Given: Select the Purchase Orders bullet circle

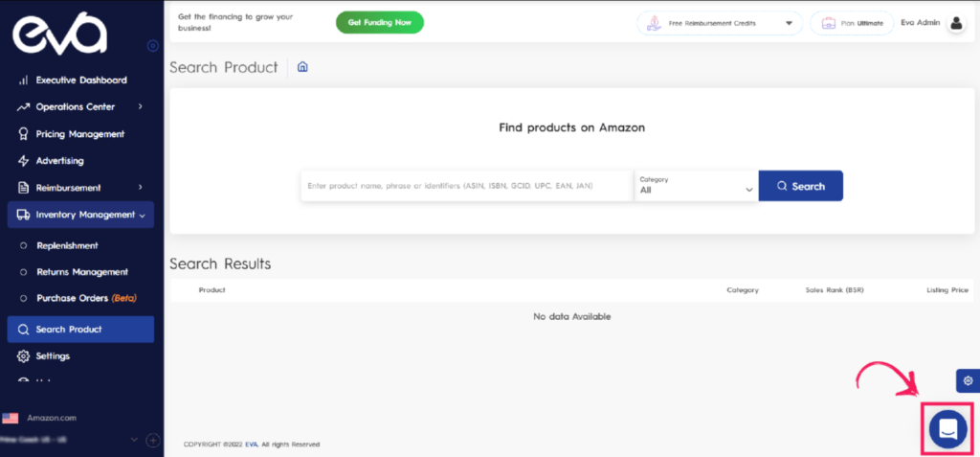Looking at the screenshot, I should 23,299.
